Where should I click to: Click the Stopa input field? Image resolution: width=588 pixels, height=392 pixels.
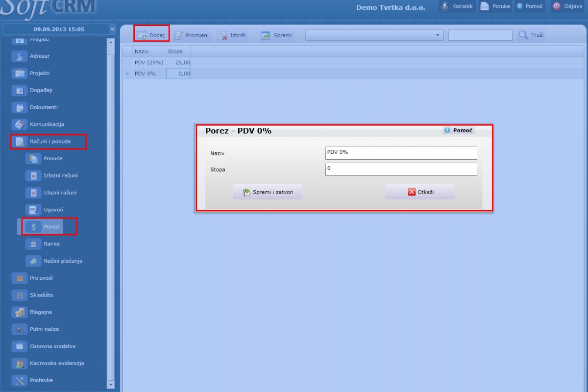click(401, 169)
